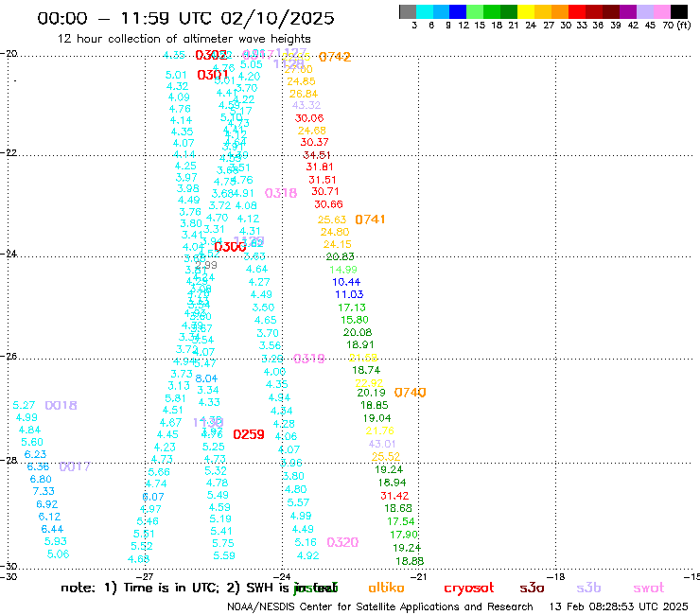The height and width of the screenshot is (615, 700).
Task: Click the red 31.42 wave height value
Action: [394, 495]
